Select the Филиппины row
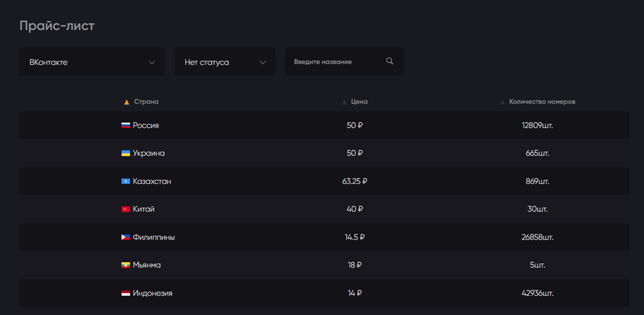The image size is (644, 315). coord(324,238)
